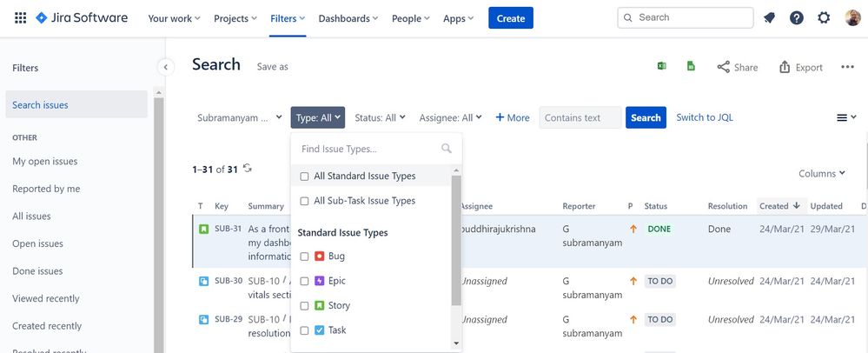Switch to JQL link
Image resolution: width=868 pixels, height=353 pixels.
coord(705,117)
